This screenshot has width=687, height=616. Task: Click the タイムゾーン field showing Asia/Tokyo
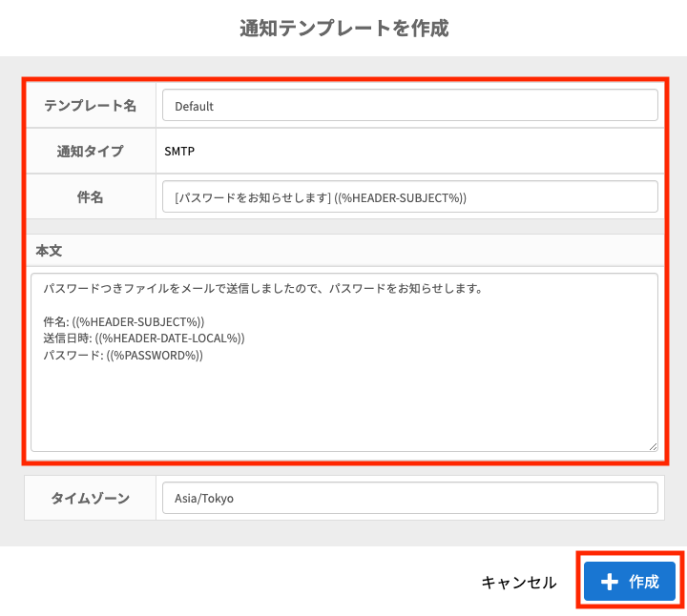pyautogui.click(x=409, y=498)
